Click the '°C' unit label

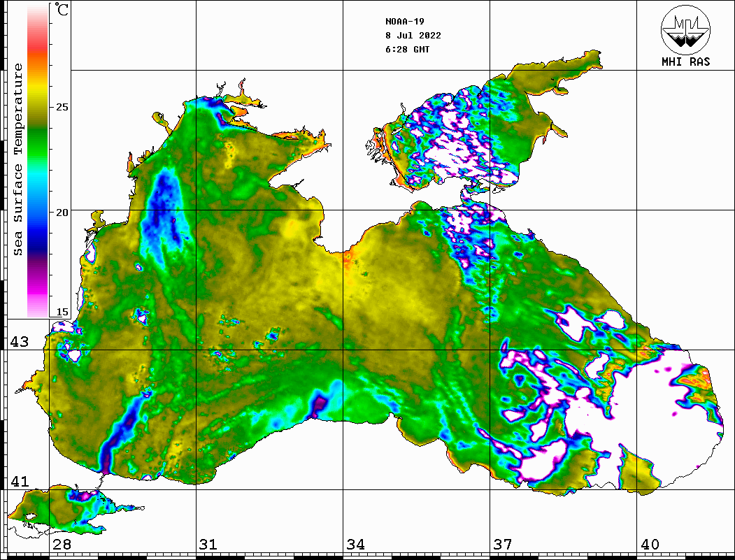(x=62, y=10)
